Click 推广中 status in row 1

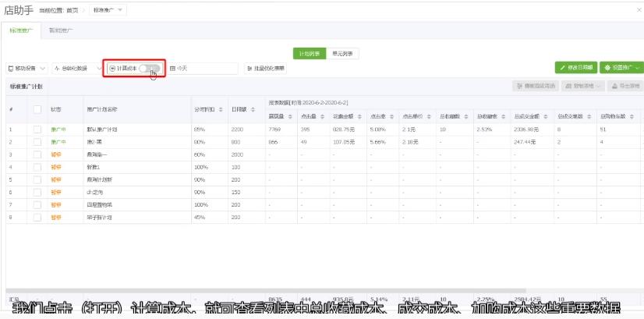point(58,129)
